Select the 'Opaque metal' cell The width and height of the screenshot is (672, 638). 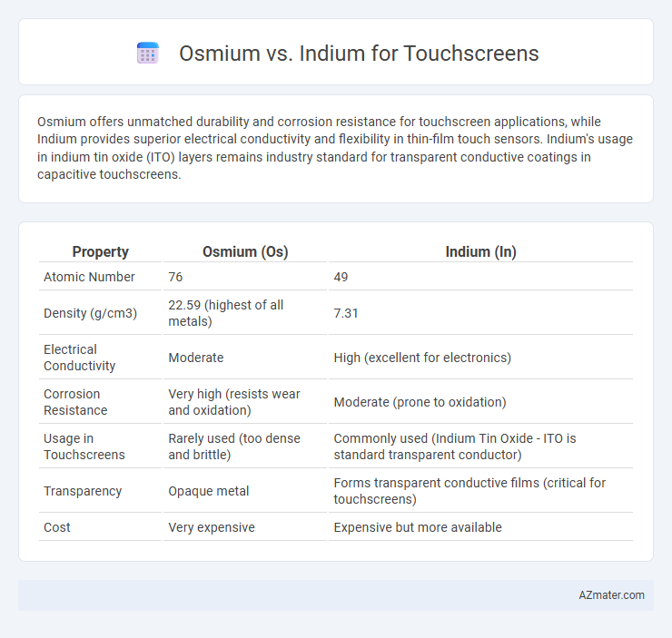(x=209, y=491)
